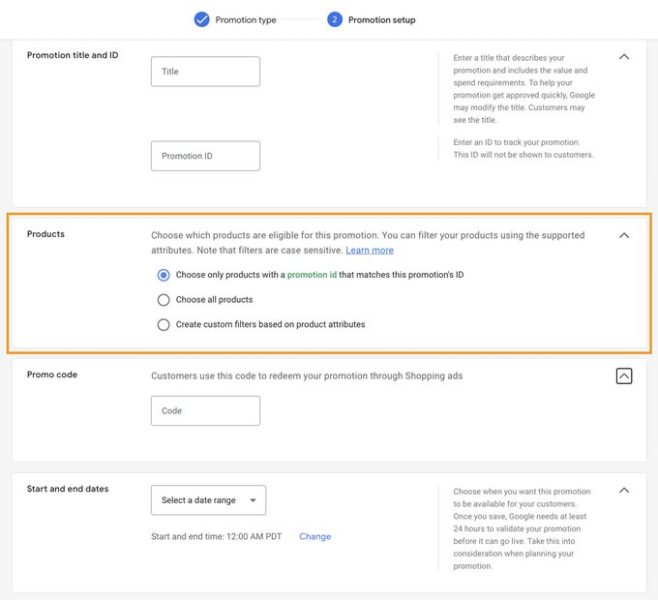This screenshot has width=658, height=600.
Task: Collapse the Promotion title and ID section
Action: (x=624, y=57)
